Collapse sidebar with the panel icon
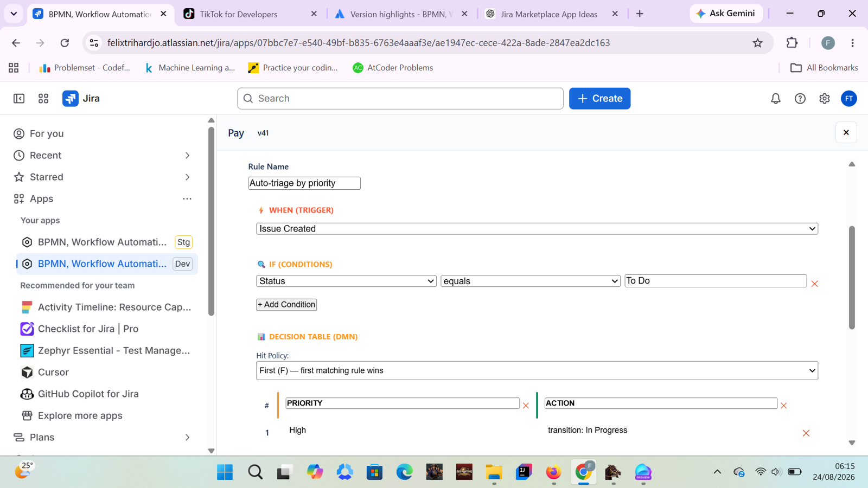 coord(19,99)
